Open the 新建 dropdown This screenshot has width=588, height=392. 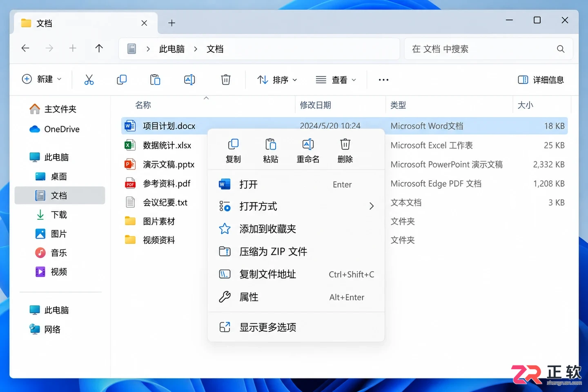click(x=42, y=79)
